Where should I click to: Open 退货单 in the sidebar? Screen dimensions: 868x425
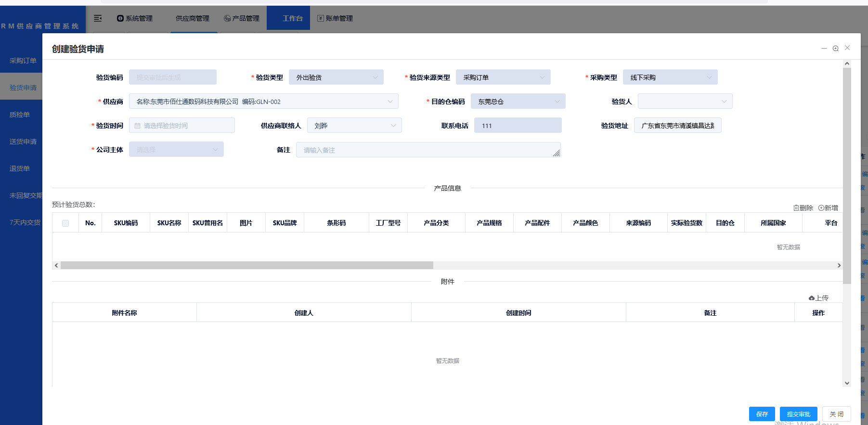(19, 168)
